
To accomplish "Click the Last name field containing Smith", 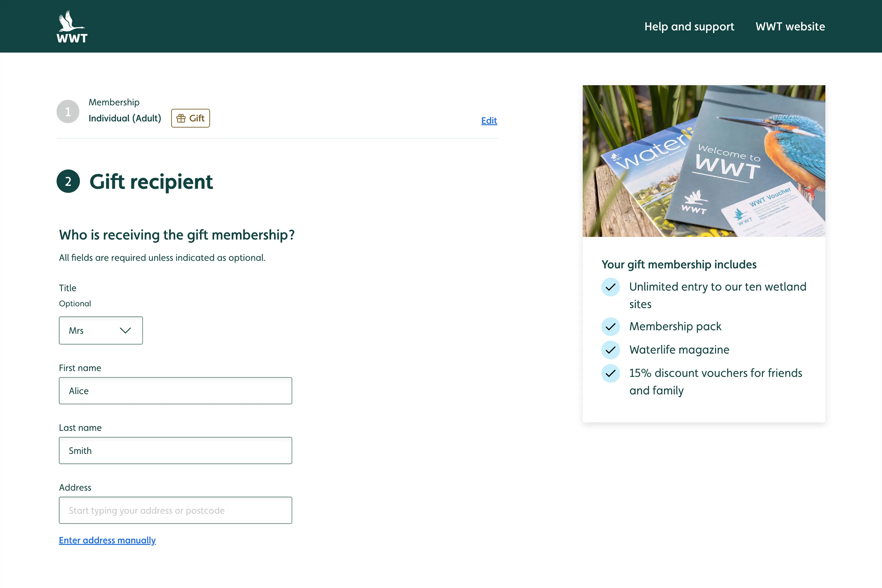I will 175,450.
